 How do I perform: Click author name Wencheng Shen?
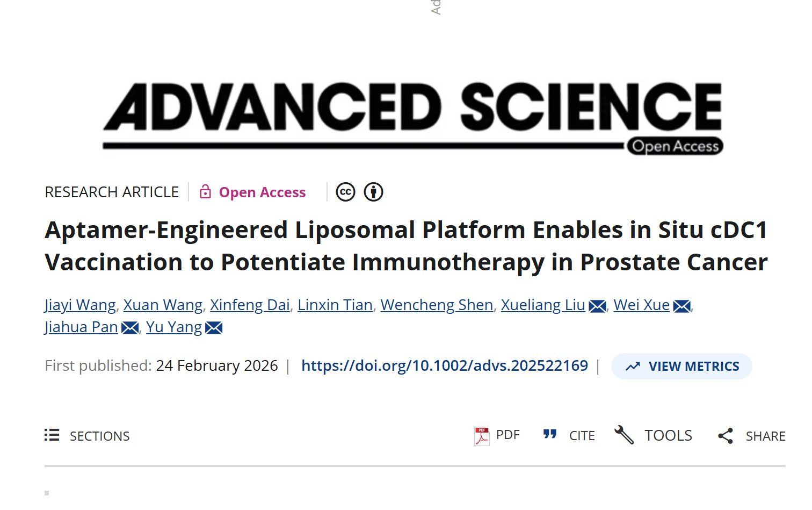click(x=437, y=305)
